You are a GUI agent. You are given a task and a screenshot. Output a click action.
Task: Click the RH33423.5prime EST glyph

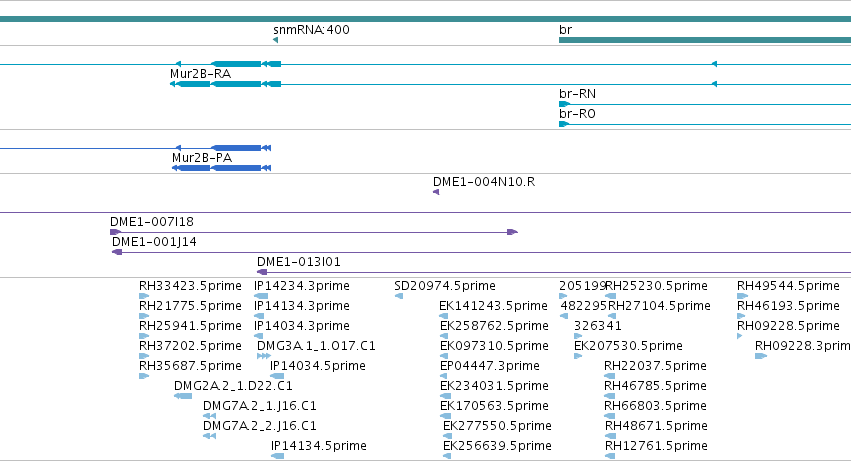[x=144, y=296]
